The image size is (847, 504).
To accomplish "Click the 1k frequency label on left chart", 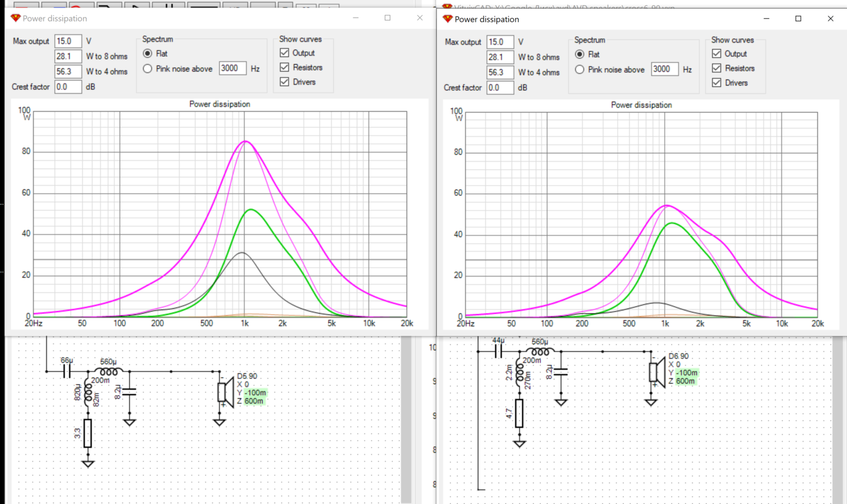I will (x=245, y=323).
